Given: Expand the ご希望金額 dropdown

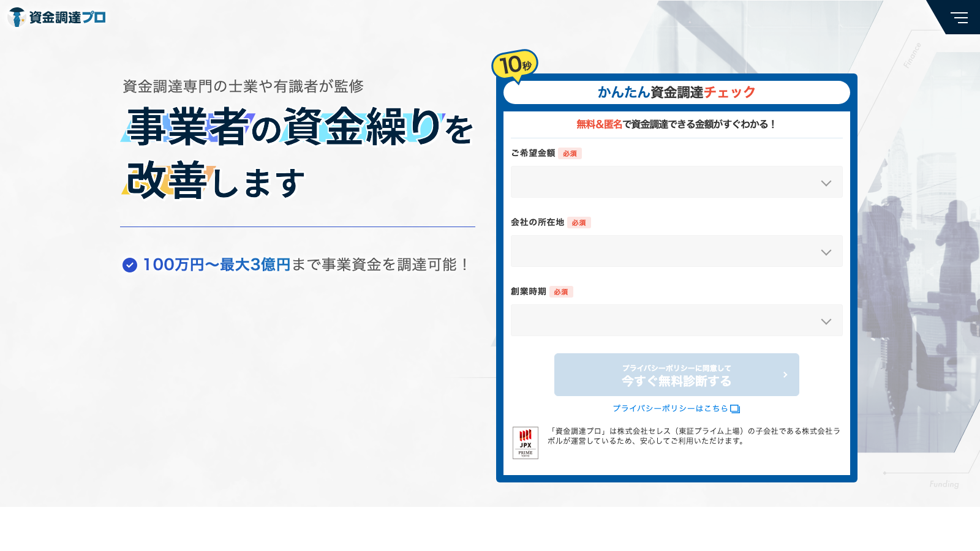Looking at the screenshot, I should (x=676, y=182).
